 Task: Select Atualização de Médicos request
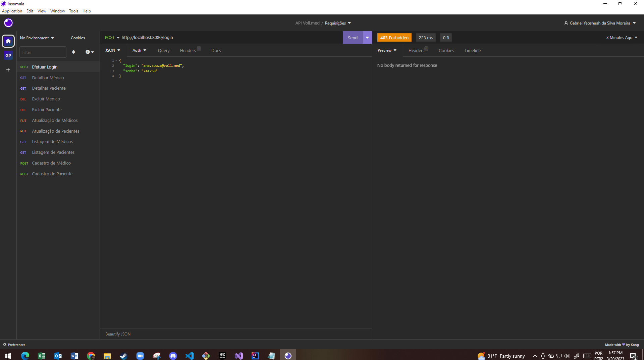[58, 121]
